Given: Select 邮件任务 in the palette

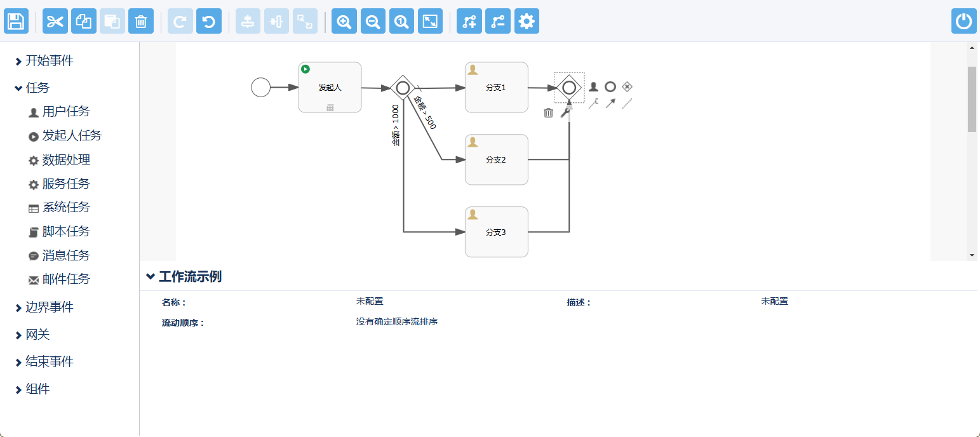Looking at the screenshot, I should tap(66, 279).
